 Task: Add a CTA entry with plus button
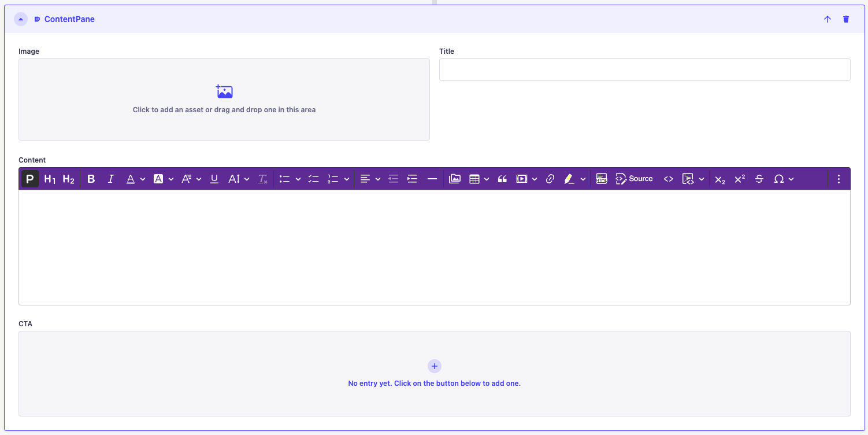coord(435,366)
